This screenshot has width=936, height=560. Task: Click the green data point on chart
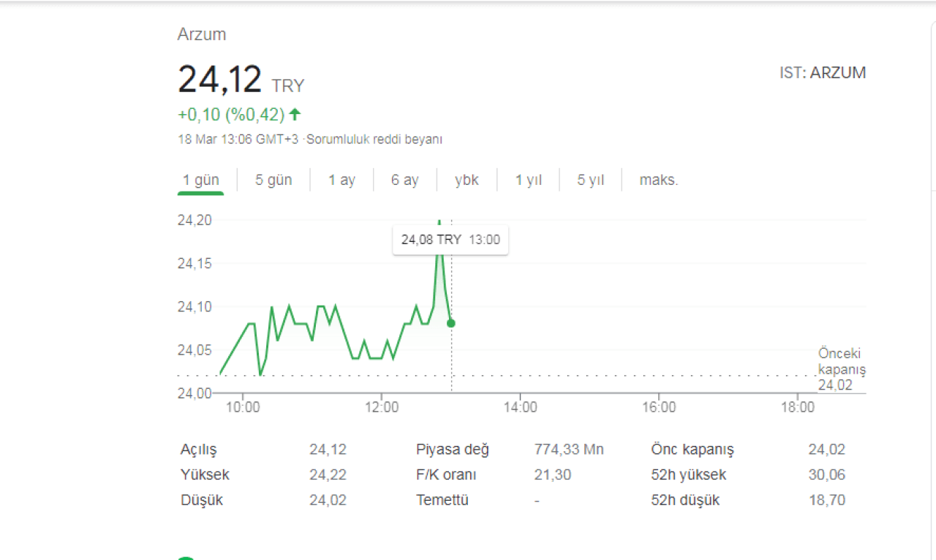451,323
